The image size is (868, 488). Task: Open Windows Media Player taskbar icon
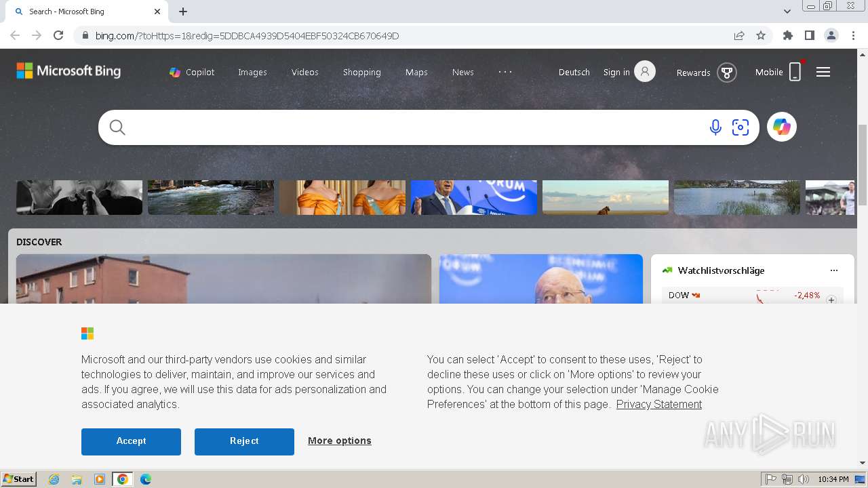[100, 479]
